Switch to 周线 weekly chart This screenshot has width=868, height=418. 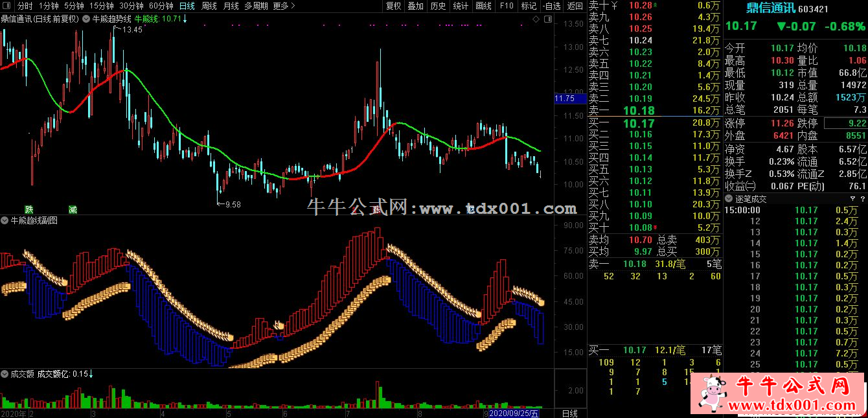(x=209, y=6)
